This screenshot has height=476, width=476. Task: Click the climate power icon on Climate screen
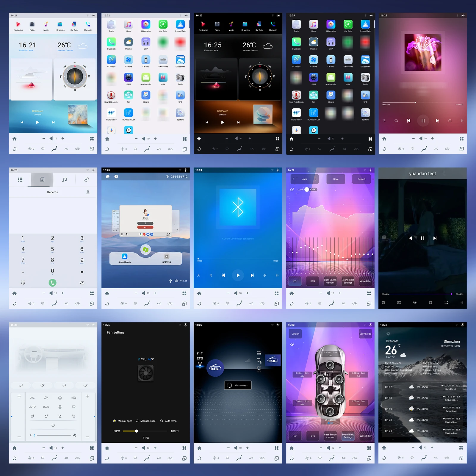click(x=53, y=425)
